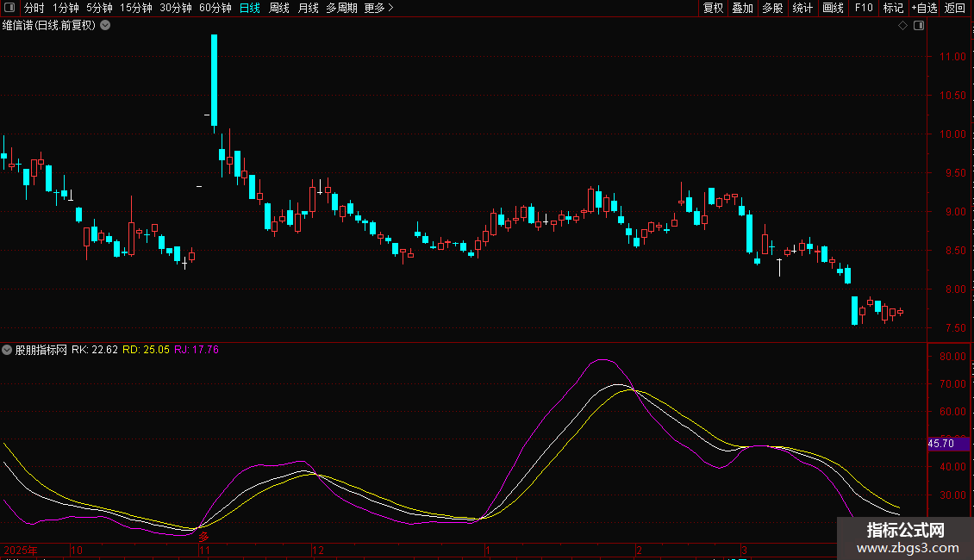
Task: Toggle the left sidebar panel icon
Action: (9, 8)
